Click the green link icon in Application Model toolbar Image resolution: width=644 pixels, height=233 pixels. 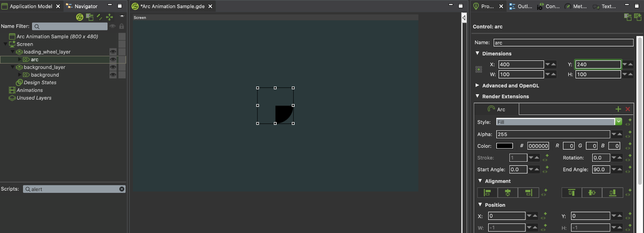(x=100, y=17)
